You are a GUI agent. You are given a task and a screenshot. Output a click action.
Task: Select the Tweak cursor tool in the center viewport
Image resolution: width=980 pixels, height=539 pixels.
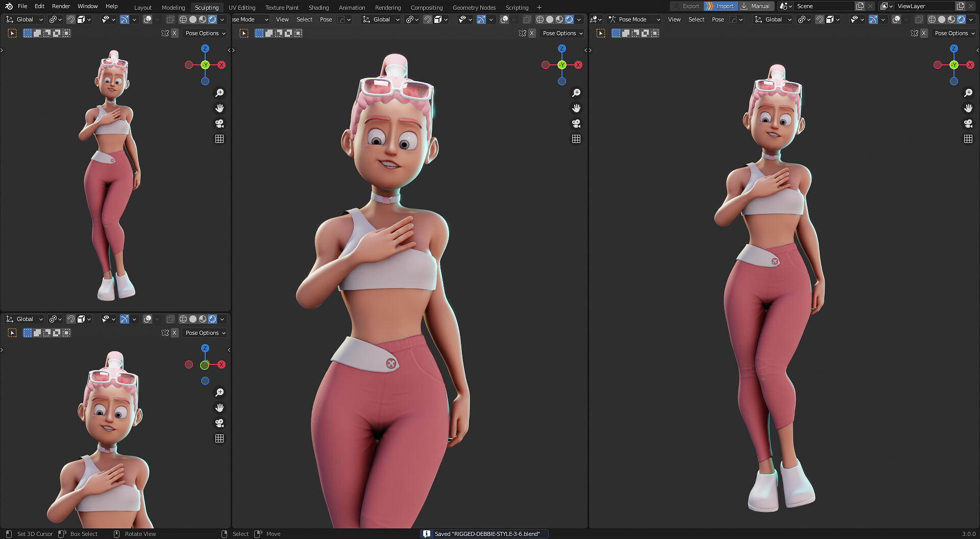pyautogui.click(x=245, y=33)
